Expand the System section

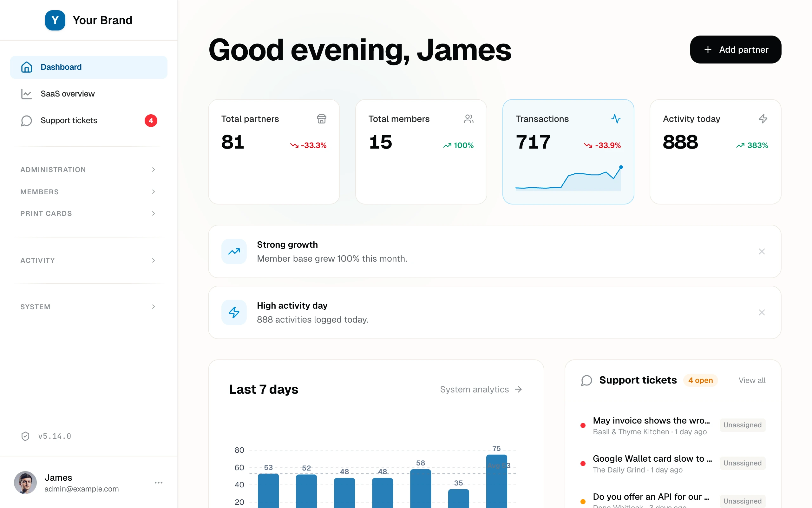pyautogui.click(x=88, y=307)
